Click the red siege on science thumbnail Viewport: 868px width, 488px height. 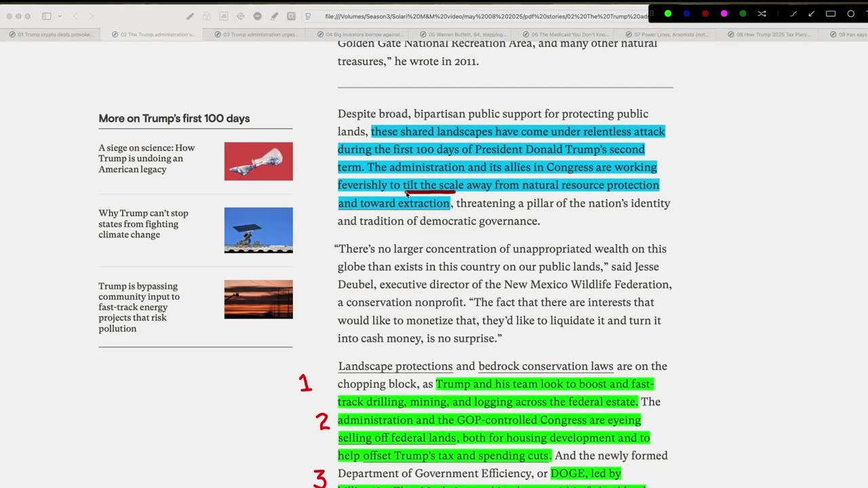258,161
